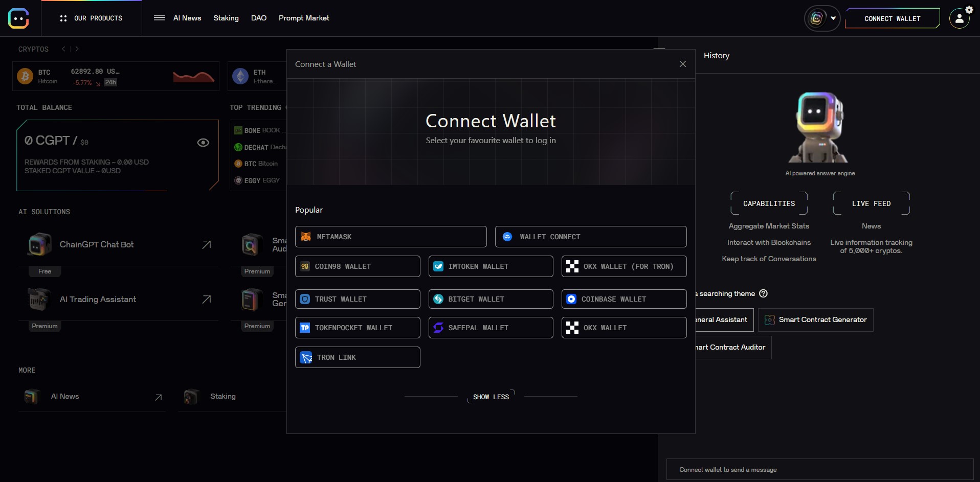Select MetaMask wallet option
The image size is (980, 482).
[391, 237]
